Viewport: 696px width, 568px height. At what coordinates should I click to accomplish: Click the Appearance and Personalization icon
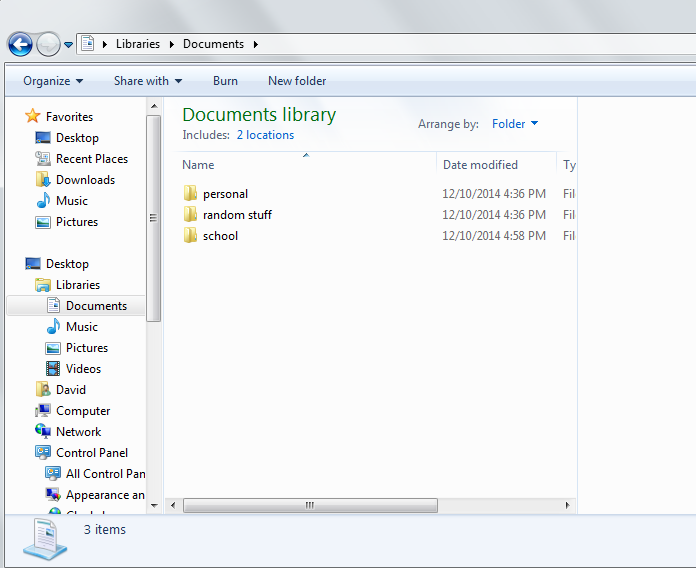click(53, 494)
